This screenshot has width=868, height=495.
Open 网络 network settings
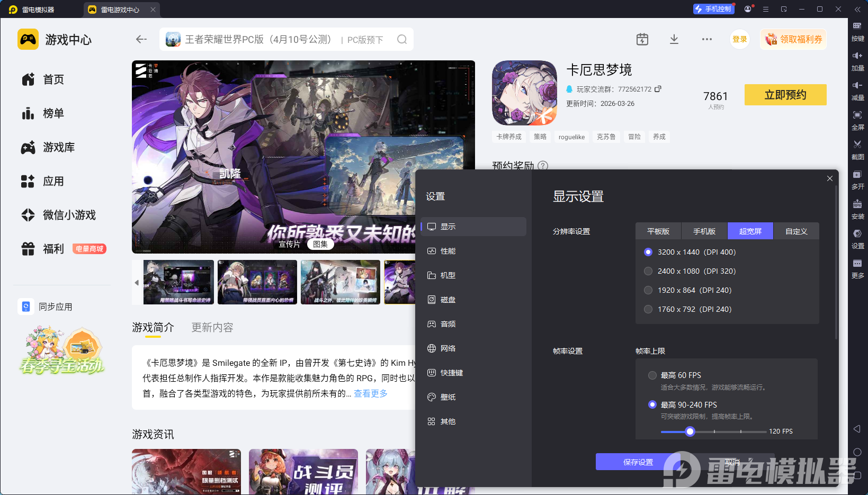tap(473, 348)
